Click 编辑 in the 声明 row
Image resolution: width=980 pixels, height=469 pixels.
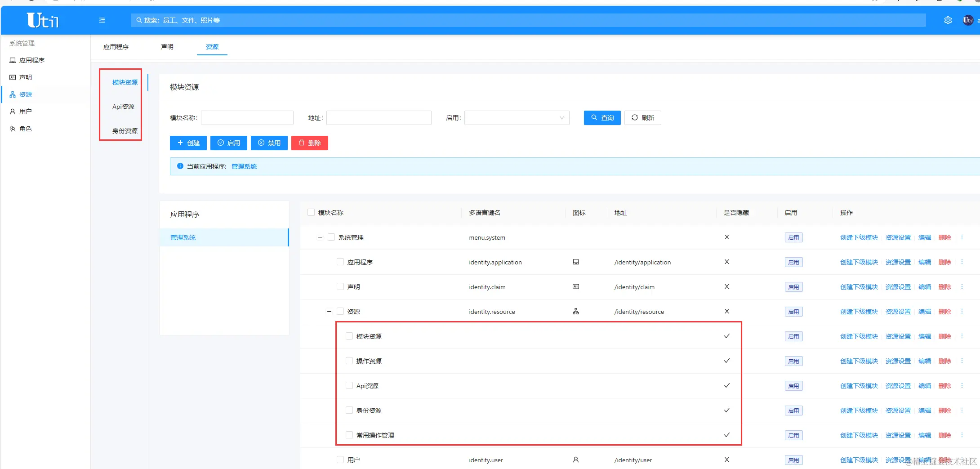tap(925, 287)
